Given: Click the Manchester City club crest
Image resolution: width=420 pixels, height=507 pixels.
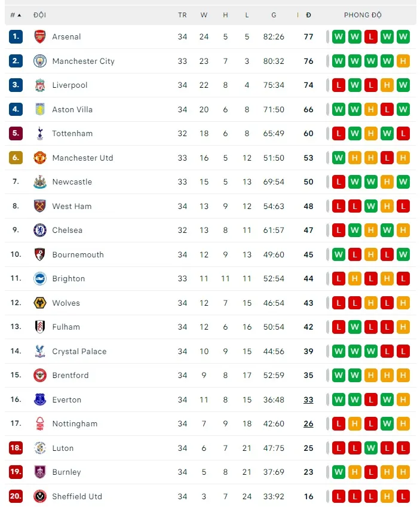Looking at the screenshot, I should pos(40,61).
